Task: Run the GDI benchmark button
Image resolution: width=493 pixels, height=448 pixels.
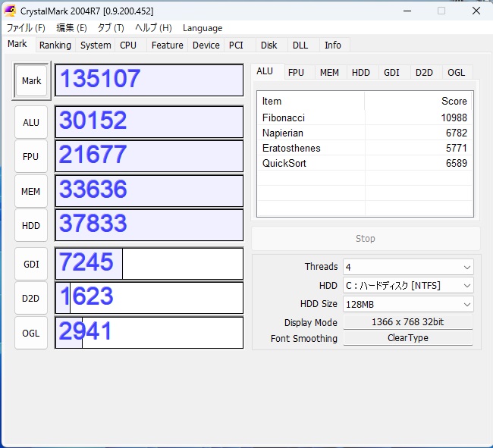Action: click(31, 264)
